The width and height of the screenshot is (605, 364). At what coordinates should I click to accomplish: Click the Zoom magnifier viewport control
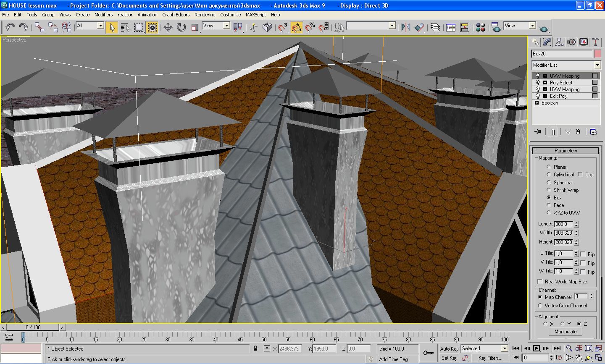coord(569,348)
